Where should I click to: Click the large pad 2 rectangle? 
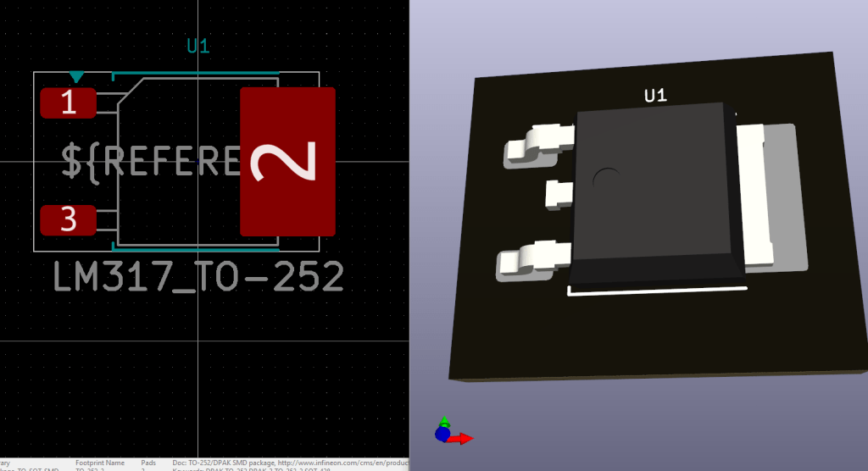pyautogui.click(x=287, y=161)
